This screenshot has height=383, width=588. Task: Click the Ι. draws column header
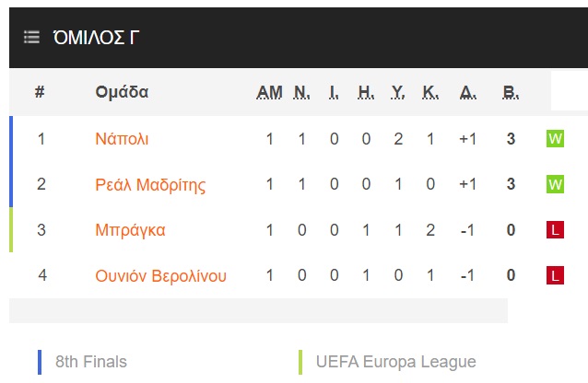click(x=334, y=92)
